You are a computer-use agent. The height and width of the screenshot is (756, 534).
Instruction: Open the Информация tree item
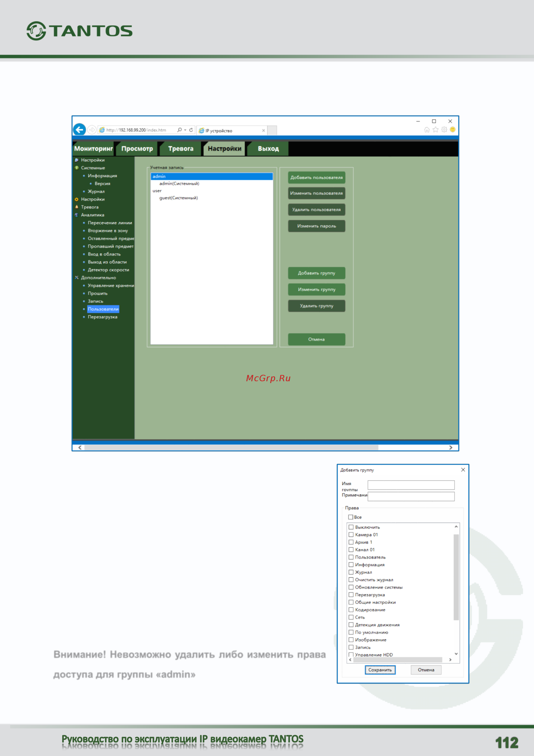102,176
